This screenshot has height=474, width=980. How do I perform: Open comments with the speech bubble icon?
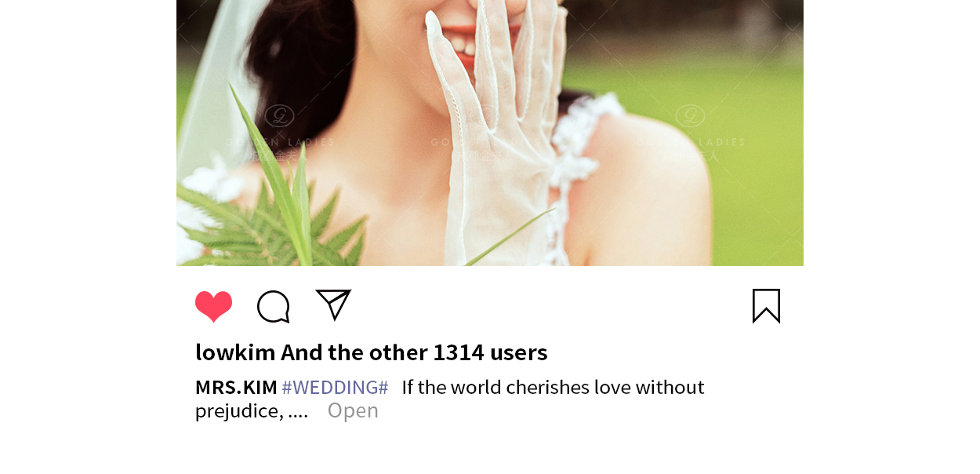(274, 307)
